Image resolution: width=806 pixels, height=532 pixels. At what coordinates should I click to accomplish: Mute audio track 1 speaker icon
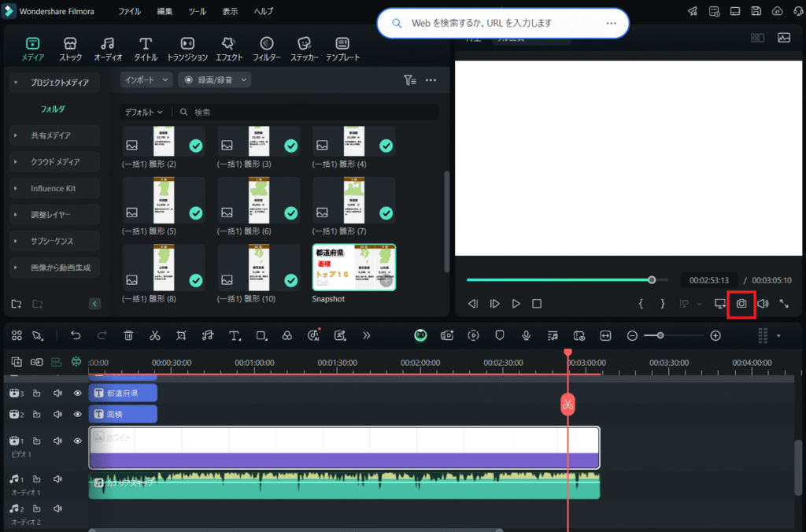(x=57, y=478)
